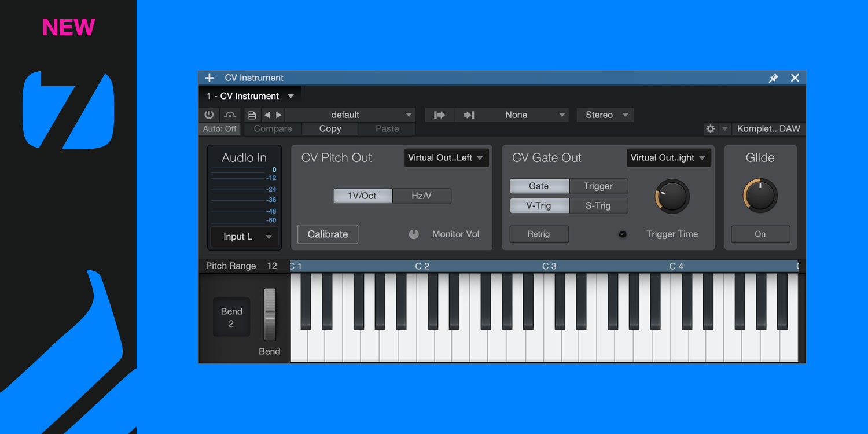Screen dimensions: 868x434
Task: Select the 1V/Oct pitch mode
Action: [x=363, y=196]
